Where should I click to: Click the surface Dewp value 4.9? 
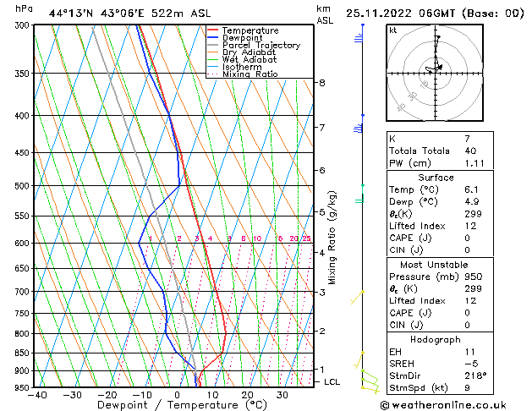click(471, 202)
